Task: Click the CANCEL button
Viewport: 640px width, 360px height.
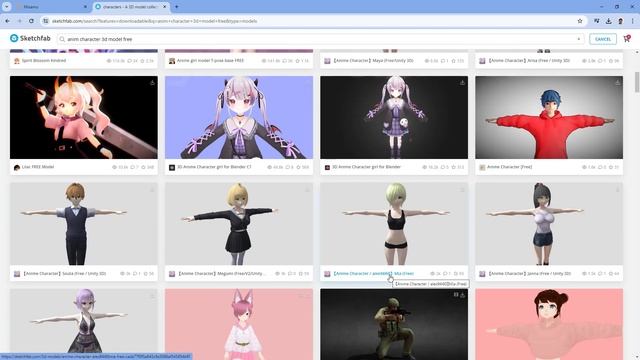Action: coord(603,39)
